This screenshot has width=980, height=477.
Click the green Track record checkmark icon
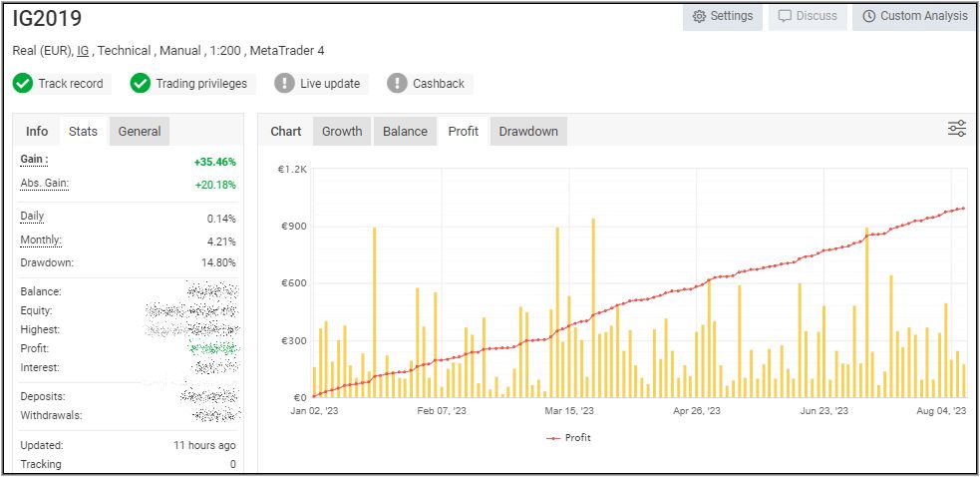point(23,84)
